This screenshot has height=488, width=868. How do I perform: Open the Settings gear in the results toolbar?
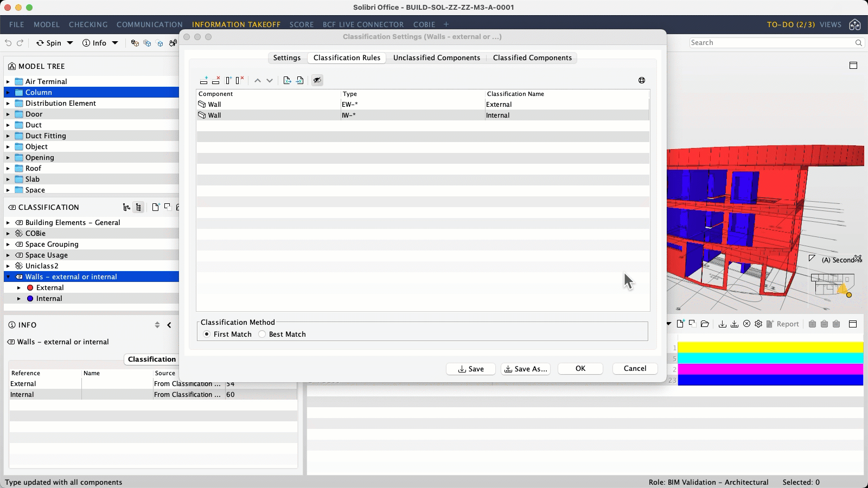(x=758, y=324)
